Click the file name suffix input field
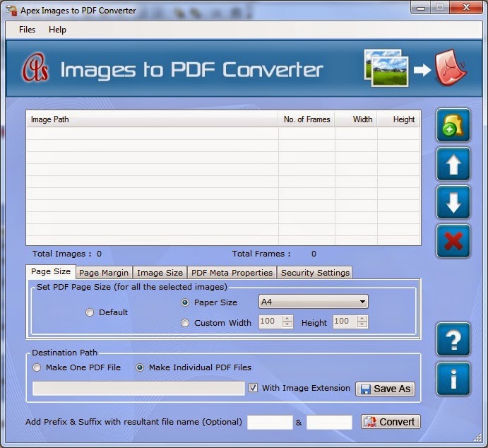The height and width of the screenshot is (448, 488). coord(329,422)
